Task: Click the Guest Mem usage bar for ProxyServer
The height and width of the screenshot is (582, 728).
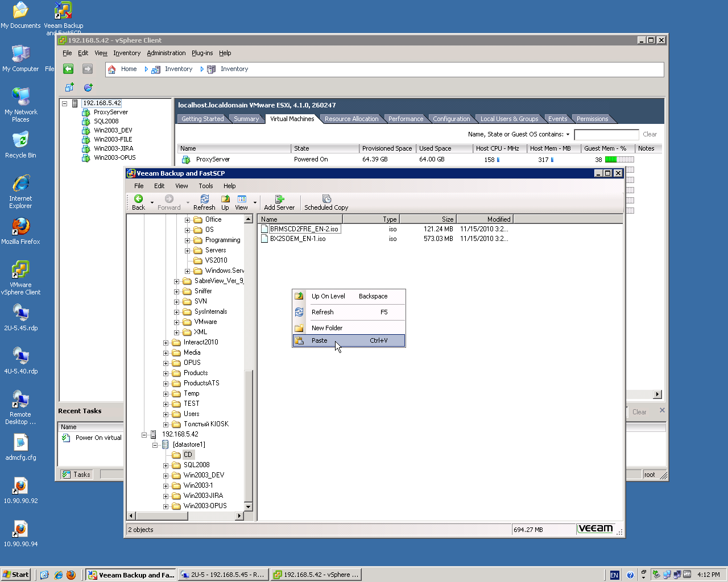Action: pyautogui.click(x=619, y=160)
